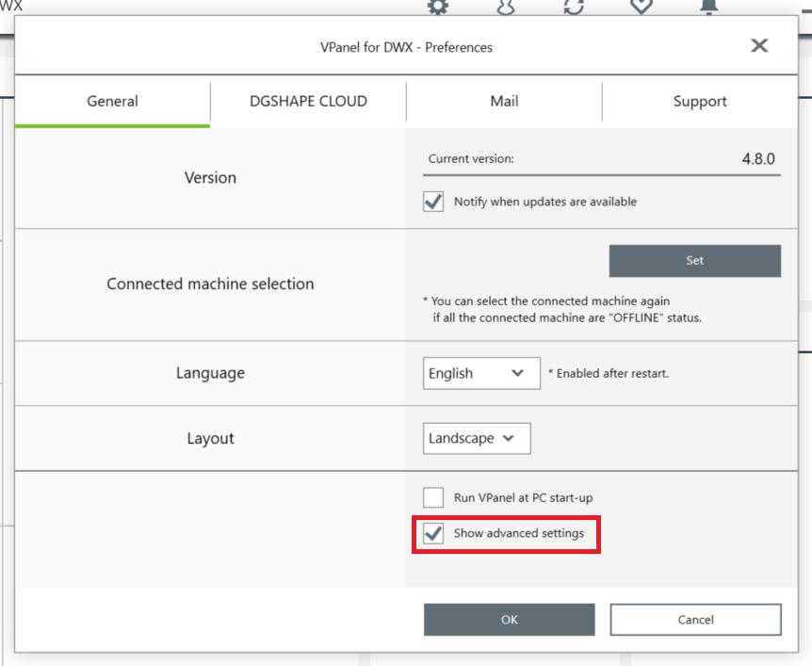Screen dimensions: 812x666
Task: Untick Notify when updates are available
Action: click(x=433, y=202)
